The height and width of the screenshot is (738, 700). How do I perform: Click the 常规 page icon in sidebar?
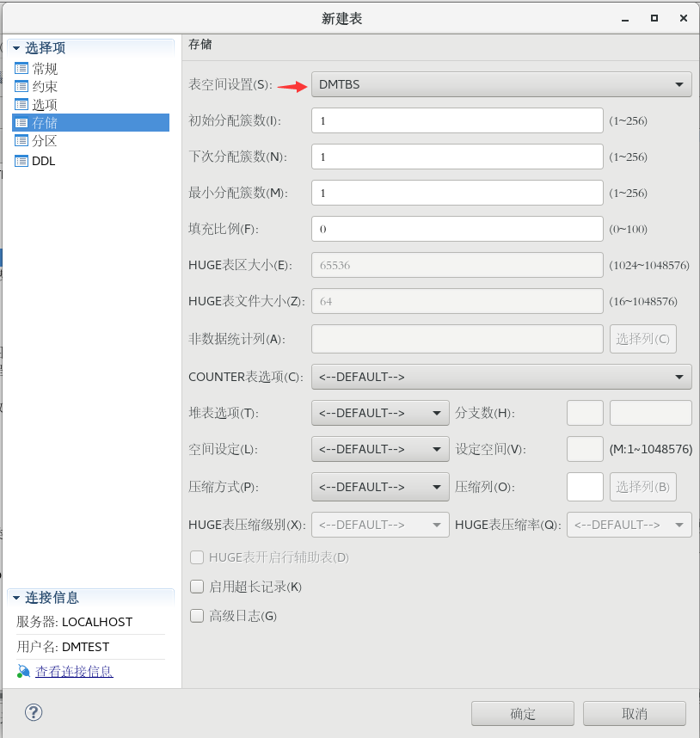21,69
